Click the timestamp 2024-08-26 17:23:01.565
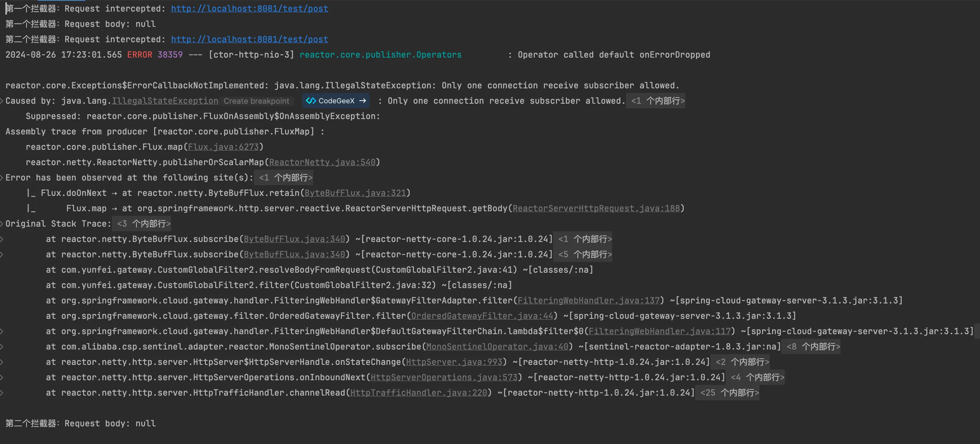The height and width of the screenshot is (444, 980). pos(63,55)
